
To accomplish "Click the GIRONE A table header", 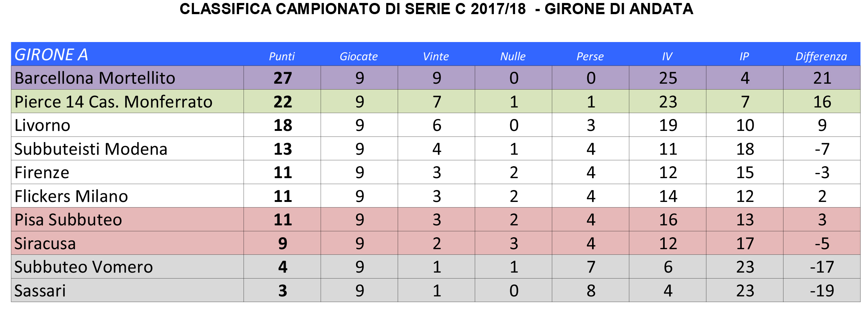I will pos(51,55).
